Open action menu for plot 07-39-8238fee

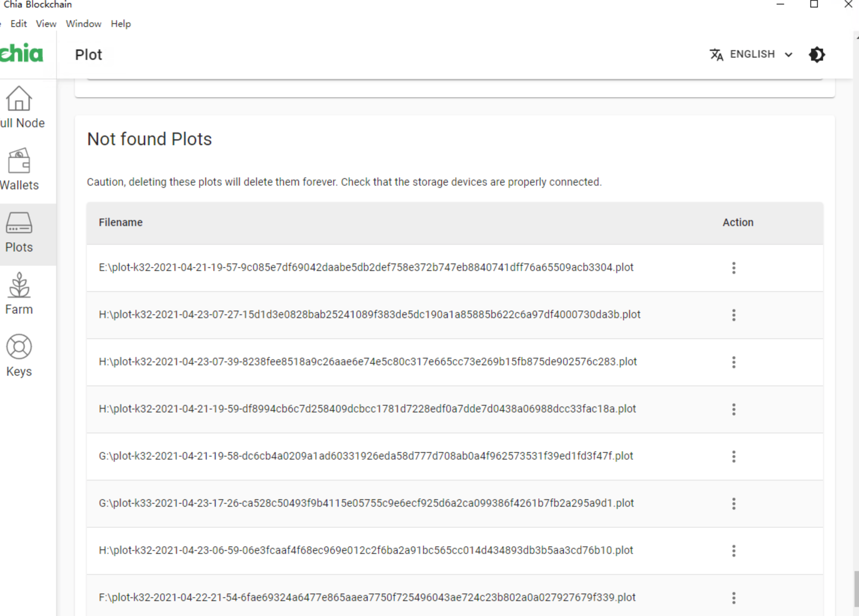click(x=734, y=362)
